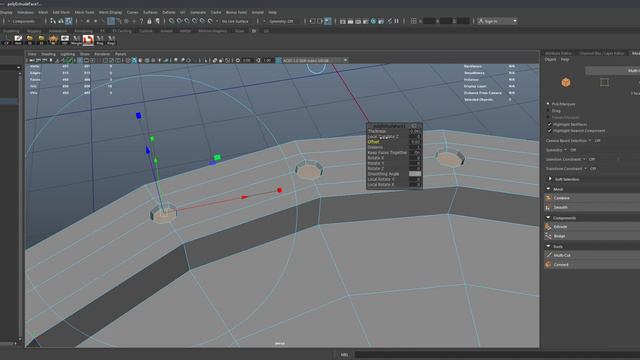
Task: Switch to the Attribute Editor tab
Action: coord(558,53)
